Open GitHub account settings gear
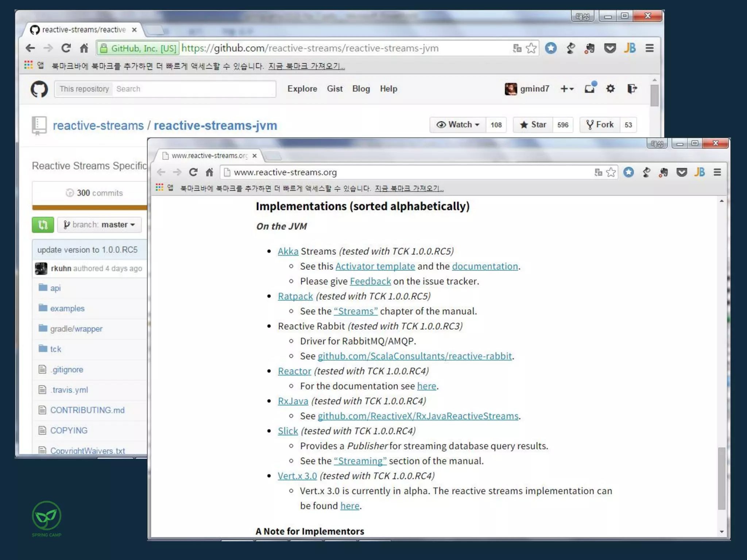Screen dimensions: 747x560 (610, 89)
